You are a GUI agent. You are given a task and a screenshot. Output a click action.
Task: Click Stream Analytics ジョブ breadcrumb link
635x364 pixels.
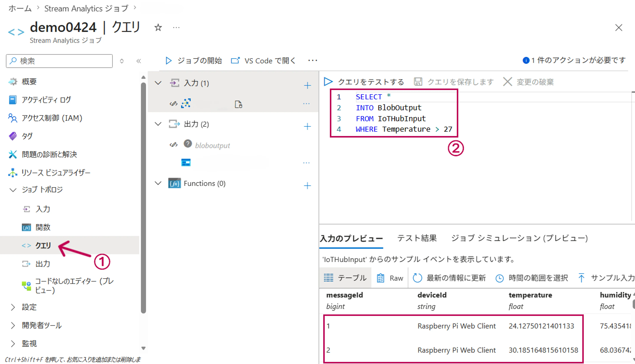(x=86, y=9)
